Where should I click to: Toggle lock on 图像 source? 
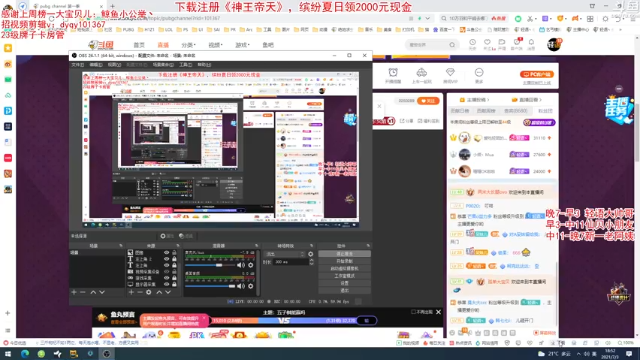click(x=174, y=253)
